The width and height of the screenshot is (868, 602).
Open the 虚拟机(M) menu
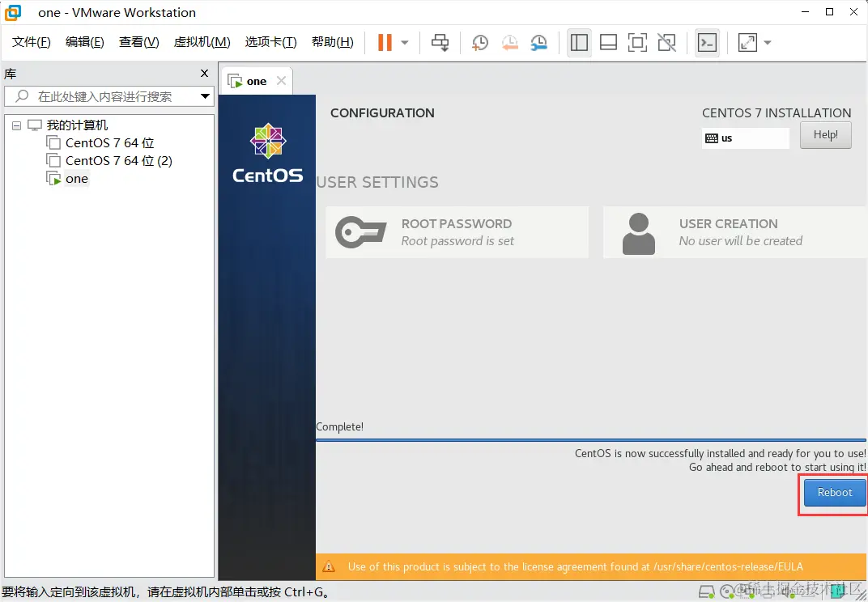pos(202,42)
